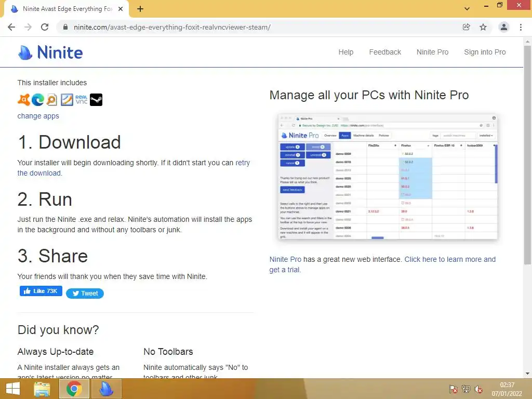Click the '3. Share' heading
The image size is (532, 399).
[52, 256]
